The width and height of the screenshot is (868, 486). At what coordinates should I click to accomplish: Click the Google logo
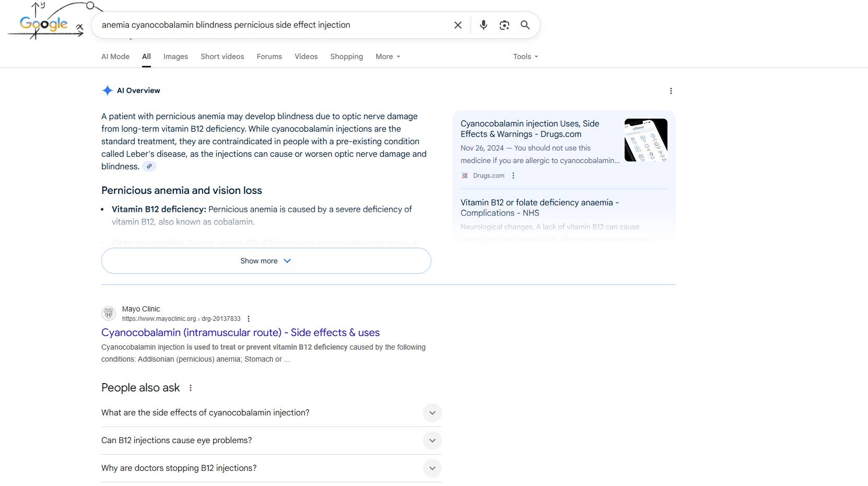(46, 22)
